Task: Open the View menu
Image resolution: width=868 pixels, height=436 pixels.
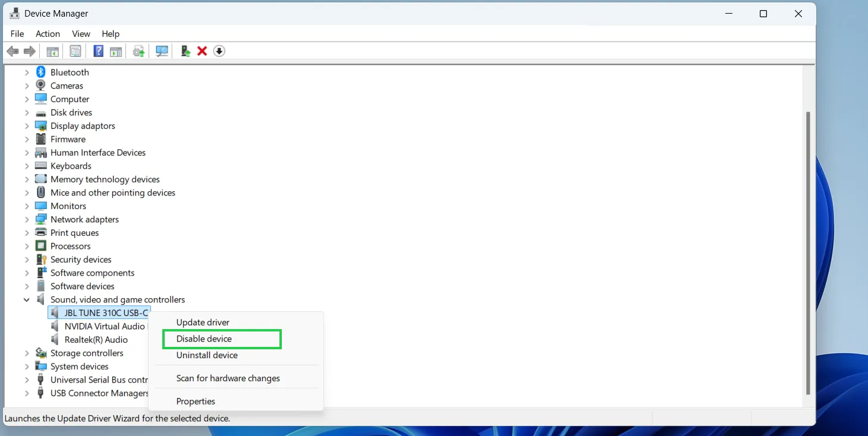Action: pos(81,34)
